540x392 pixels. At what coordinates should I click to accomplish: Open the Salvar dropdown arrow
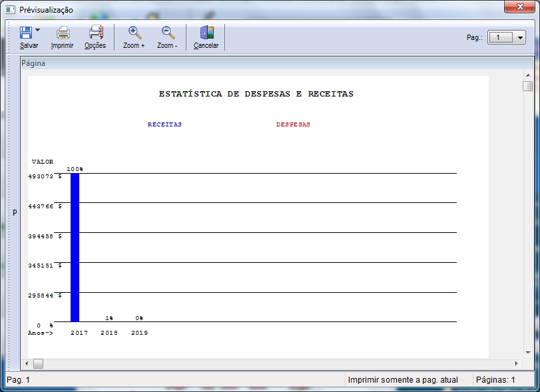tap(37, 31)
